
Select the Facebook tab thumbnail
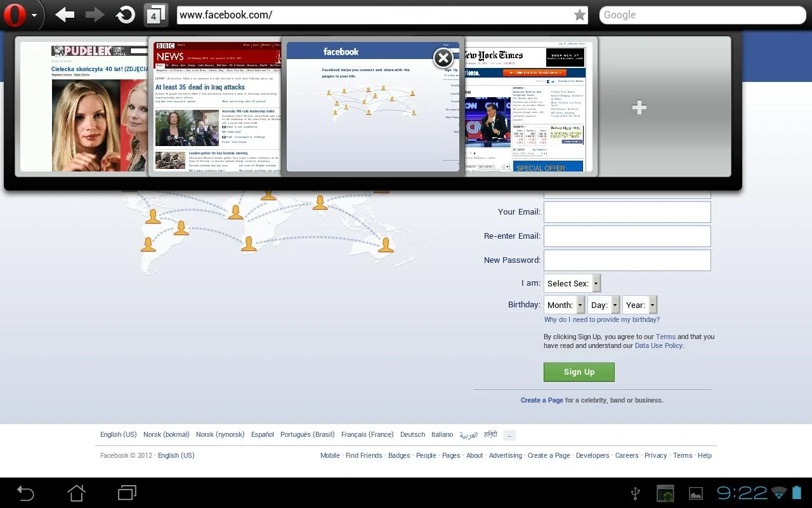pos(372,107)
